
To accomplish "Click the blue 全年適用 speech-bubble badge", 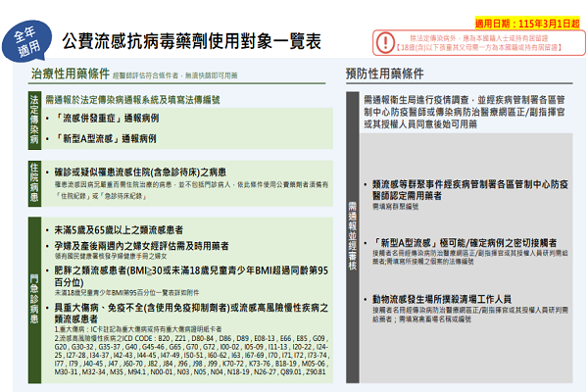I will tap(27, 41).
